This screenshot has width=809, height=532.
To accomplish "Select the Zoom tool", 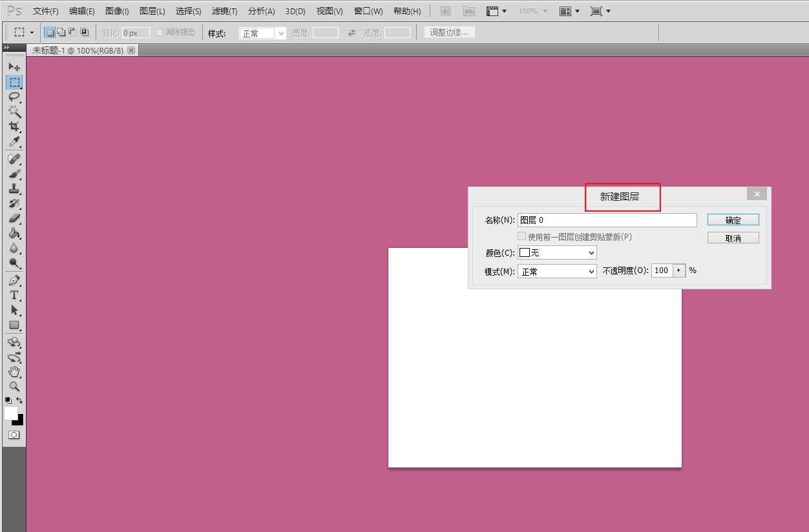I will [x=14, y=387].
